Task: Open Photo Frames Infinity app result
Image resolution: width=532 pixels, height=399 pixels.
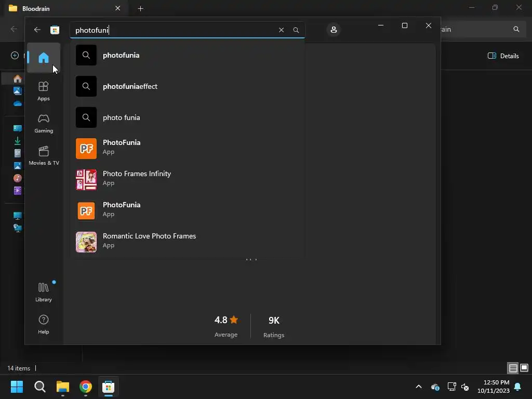Action: tap(187, 180)
